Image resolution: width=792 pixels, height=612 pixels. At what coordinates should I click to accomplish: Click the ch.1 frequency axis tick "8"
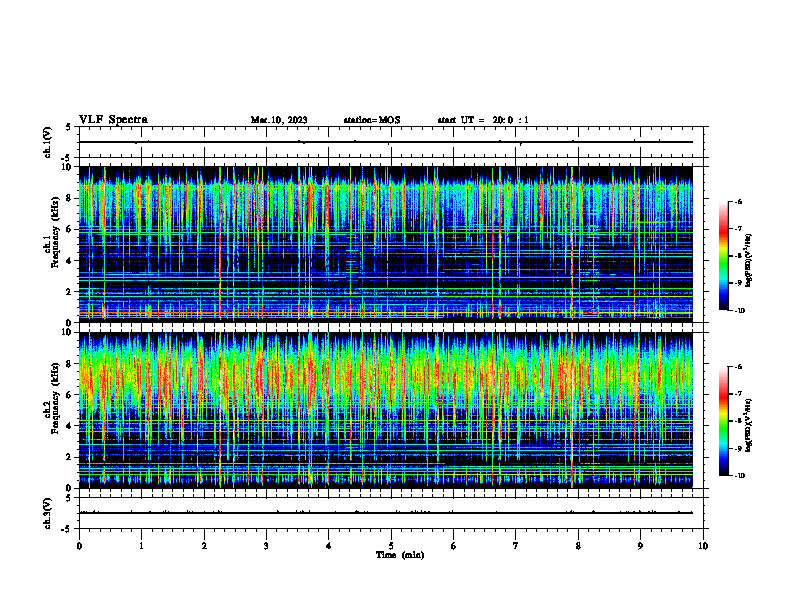[x=70, y=198]
